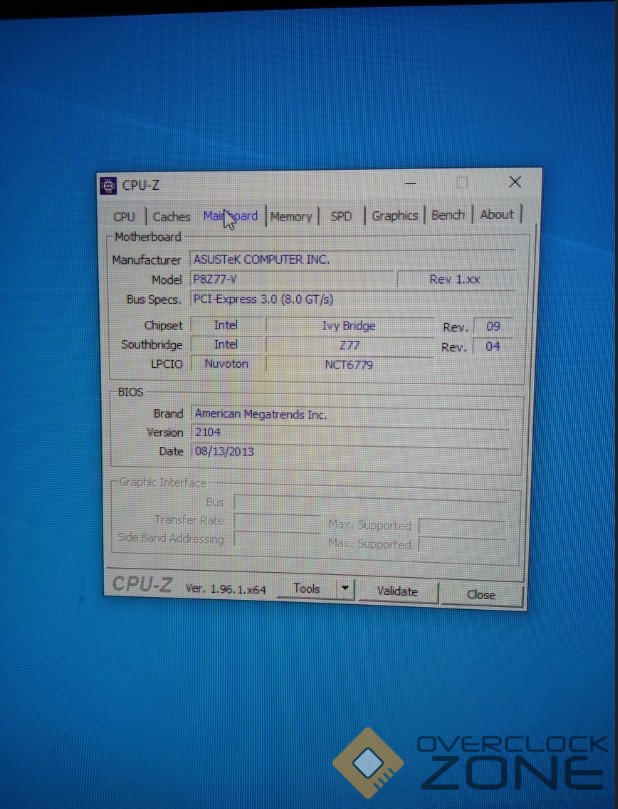This screenshot has width=618, height=809.
Task: Switch to the SPD tab
Action: pos(341,216)
